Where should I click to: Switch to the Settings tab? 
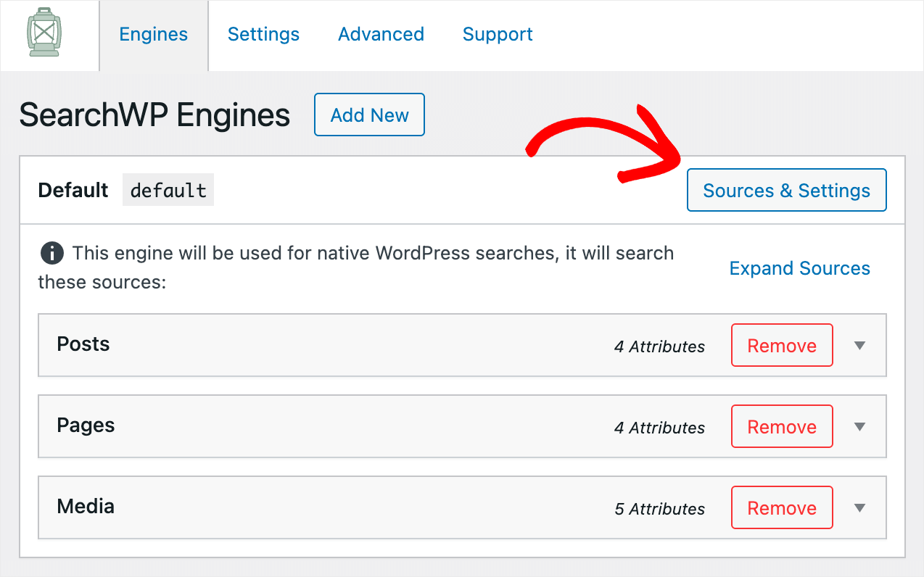click(x=263, y=35)
